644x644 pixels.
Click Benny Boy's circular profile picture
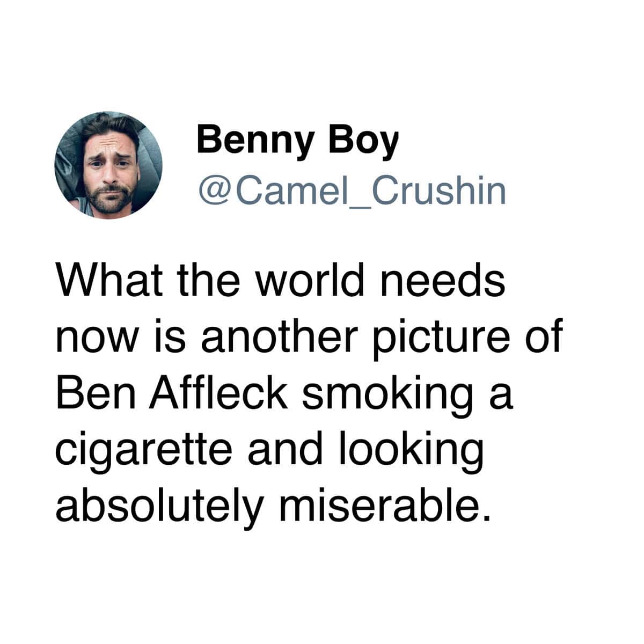108,165
